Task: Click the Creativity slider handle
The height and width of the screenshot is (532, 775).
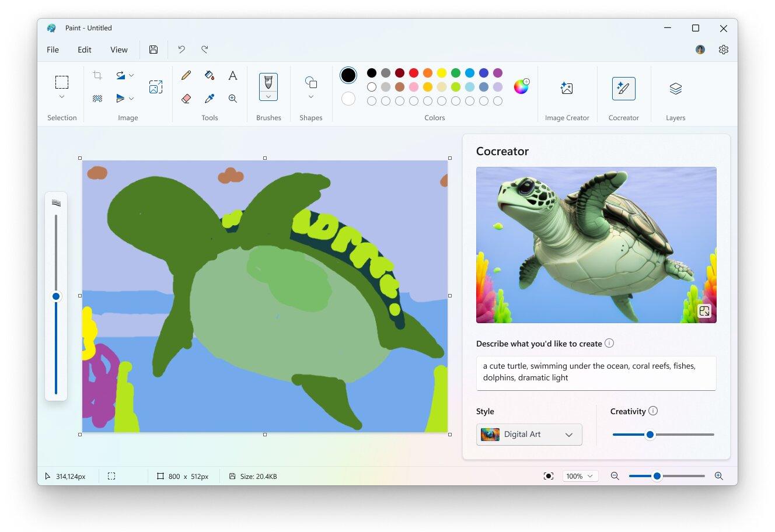Action: click(x=650, y=435)
